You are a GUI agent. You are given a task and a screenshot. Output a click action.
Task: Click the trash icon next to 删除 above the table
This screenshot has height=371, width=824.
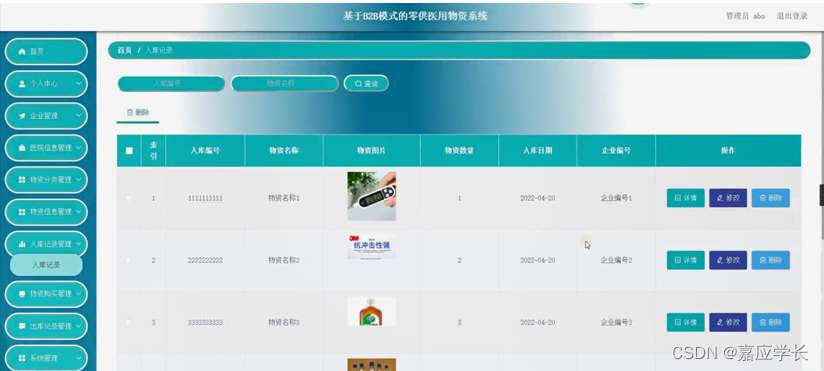(x=130, y=112)
